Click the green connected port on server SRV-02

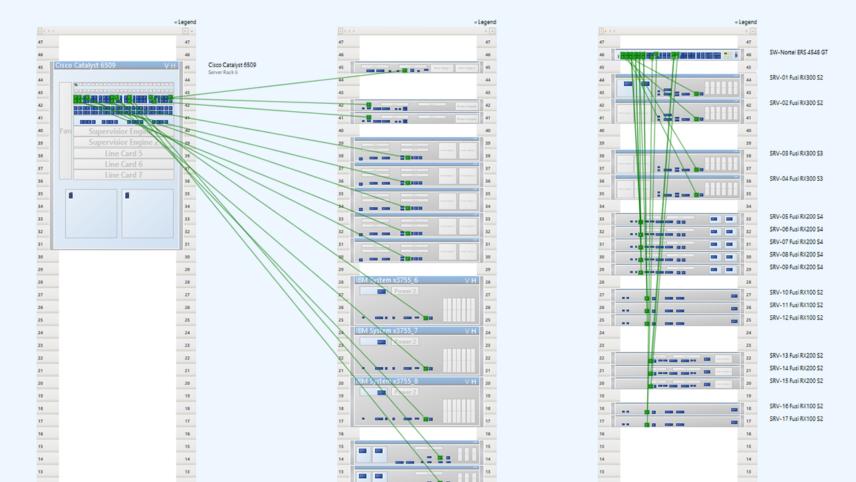pyautogui.click(x=697, y=119)
